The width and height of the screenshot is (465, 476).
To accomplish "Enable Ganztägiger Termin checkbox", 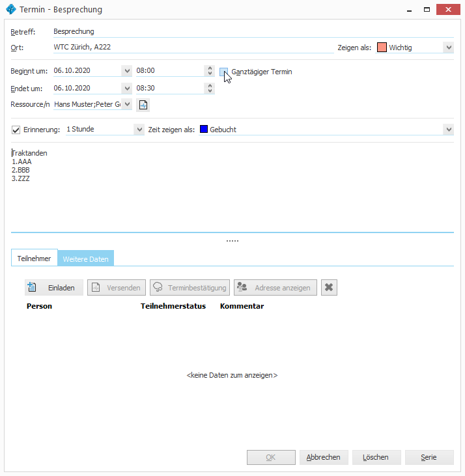I will pyautogui.click(x=223, y=72).
